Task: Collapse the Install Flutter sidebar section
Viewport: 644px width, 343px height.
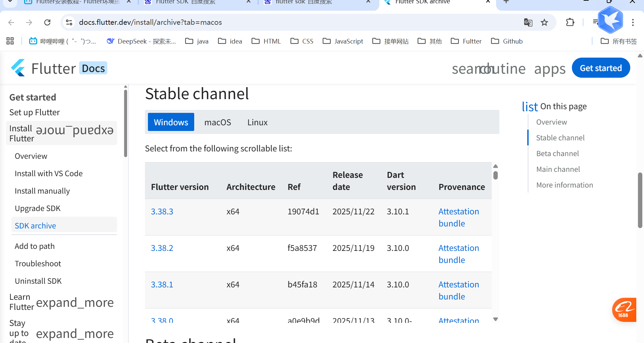Action: (x=74, y=130)
